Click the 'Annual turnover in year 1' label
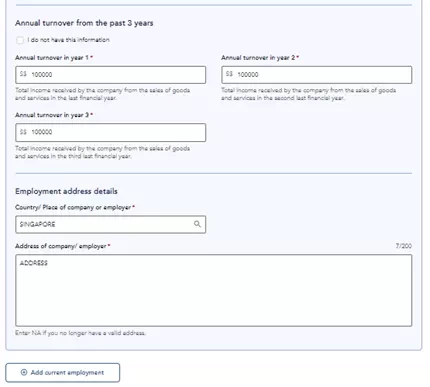The image size is (430, 387). click(x=52, y=58)
